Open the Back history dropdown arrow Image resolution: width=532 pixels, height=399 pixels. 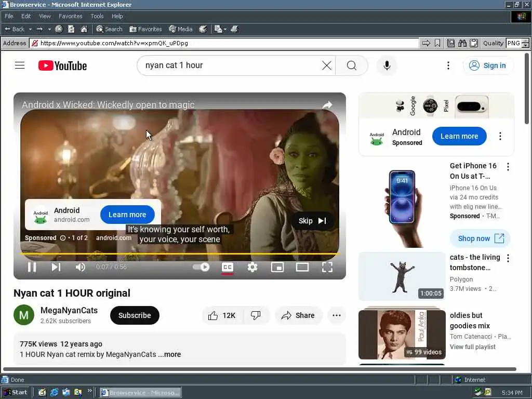point(30,29)
